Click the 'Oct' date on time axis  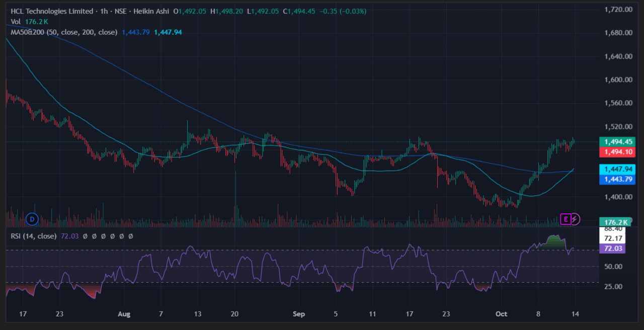tap(501, 314)
